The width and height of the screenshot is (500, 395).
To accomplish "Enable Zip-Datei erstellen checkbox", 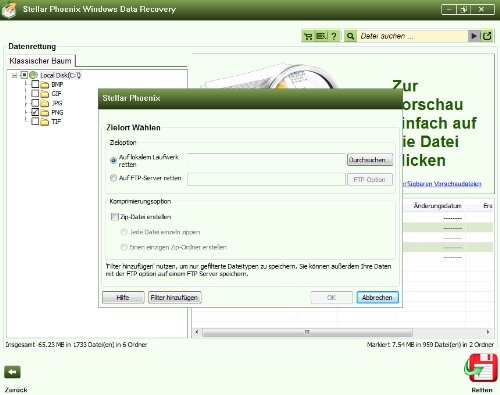I will pyautogui.click(x=114, y=217).
